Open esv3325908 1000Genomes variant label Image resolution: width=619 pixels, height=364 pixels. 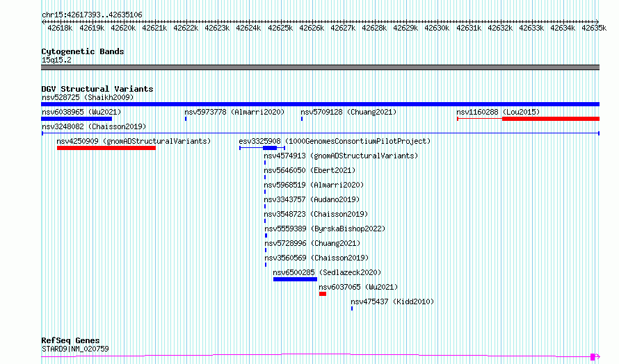point(335,141)
